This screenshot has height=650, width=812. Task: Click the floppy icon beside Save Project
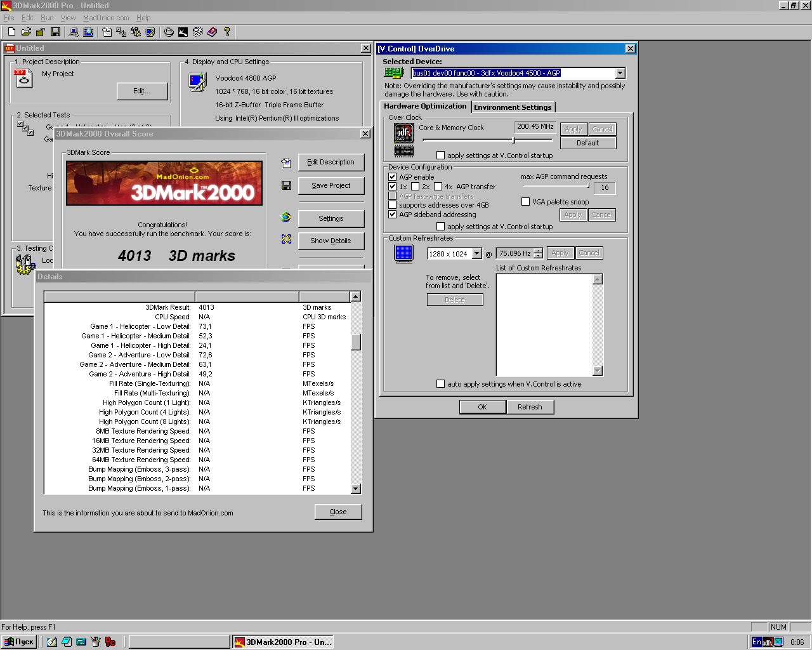pos(286,185)
